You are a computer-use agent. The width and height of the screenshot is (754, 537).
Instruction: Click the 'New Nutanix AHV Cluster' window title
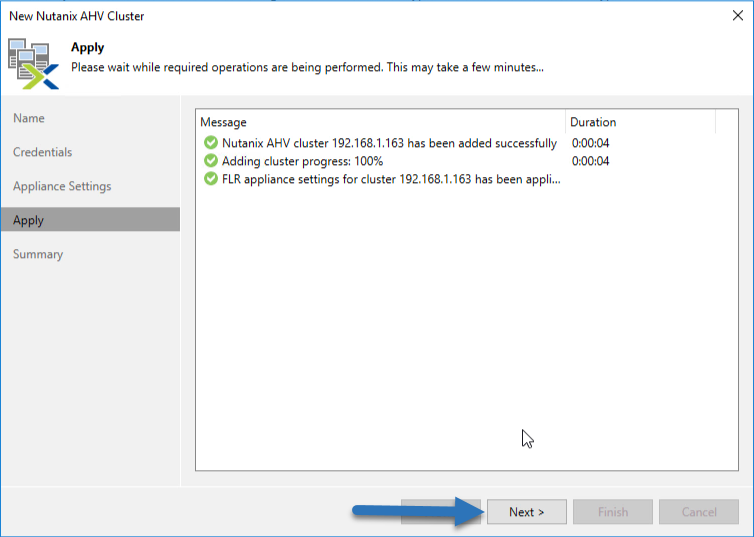[76, 16]
